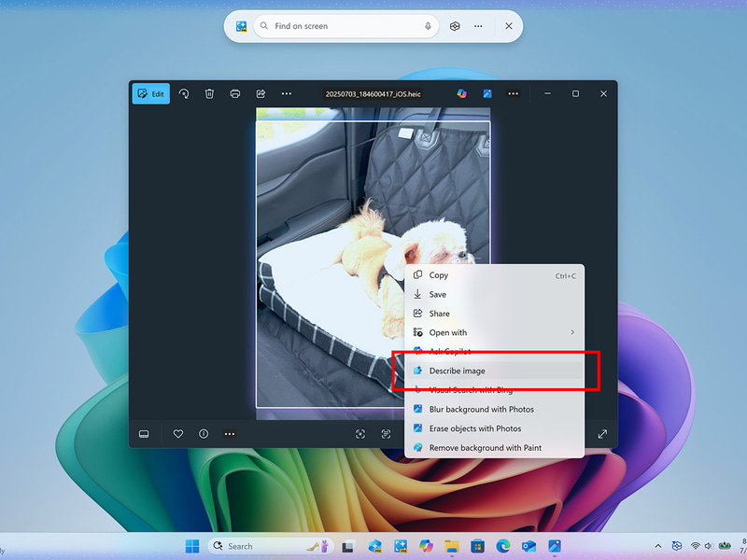Click the scan text icon in bottom bar
747x560 pixels.
click(x=386, y=434)
